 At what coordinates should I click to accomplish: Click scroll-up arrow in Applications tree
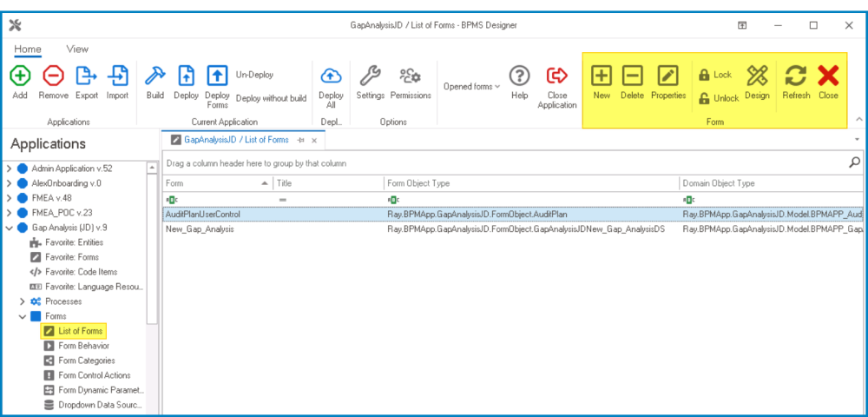(x=152, y=168)
